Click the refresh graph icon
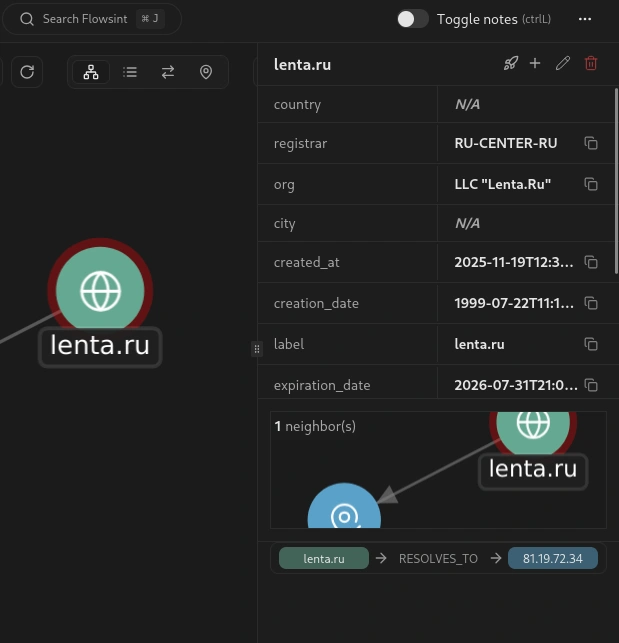Screen dimensions: 619x643 click(x=27, y=72)
